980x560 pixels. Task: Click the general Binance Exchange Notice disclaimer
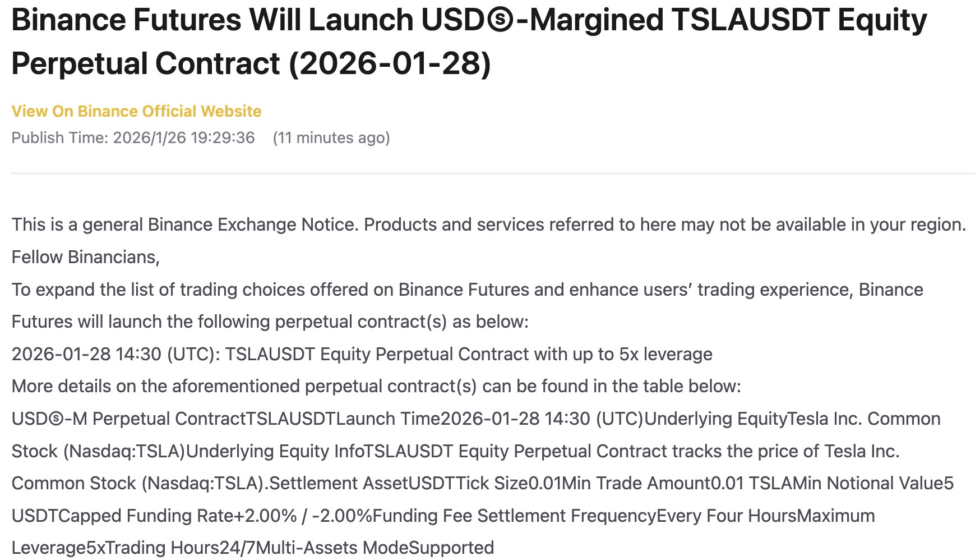[x=488, y=224]
